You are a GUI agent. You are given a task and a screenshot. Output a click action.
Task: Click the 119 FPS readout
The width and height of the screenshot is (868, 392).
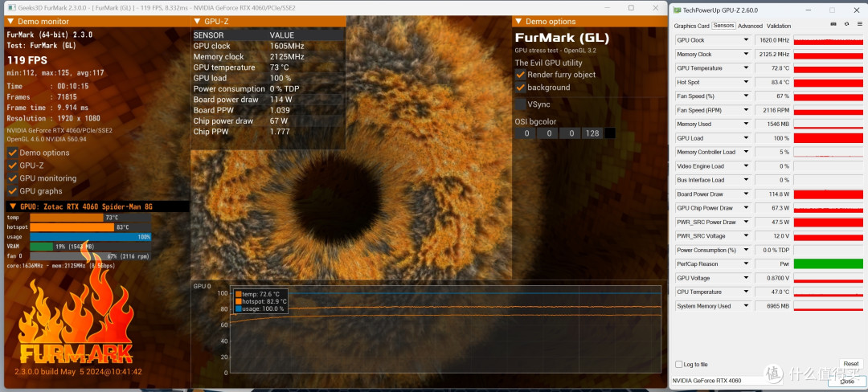coord(27,60)
